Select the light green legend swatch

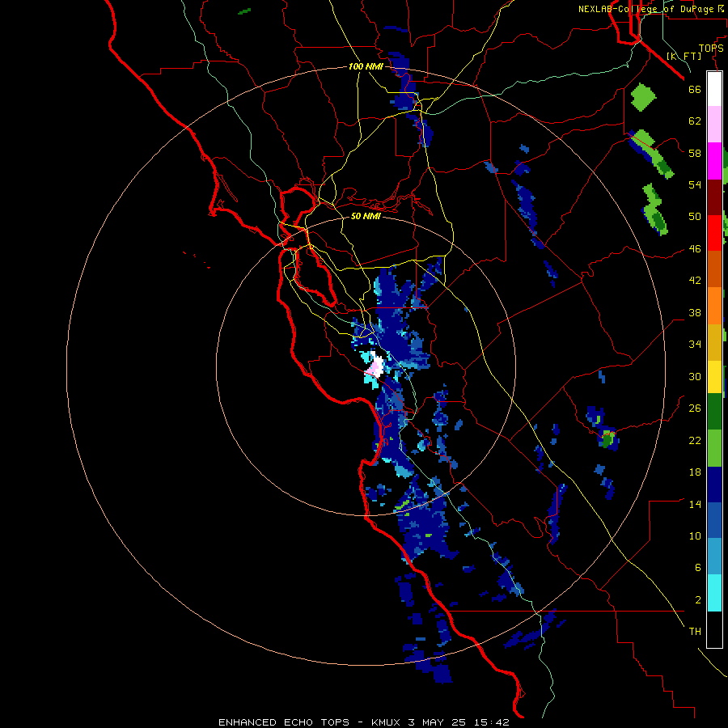pyautogui.click(x=714, y=448)
